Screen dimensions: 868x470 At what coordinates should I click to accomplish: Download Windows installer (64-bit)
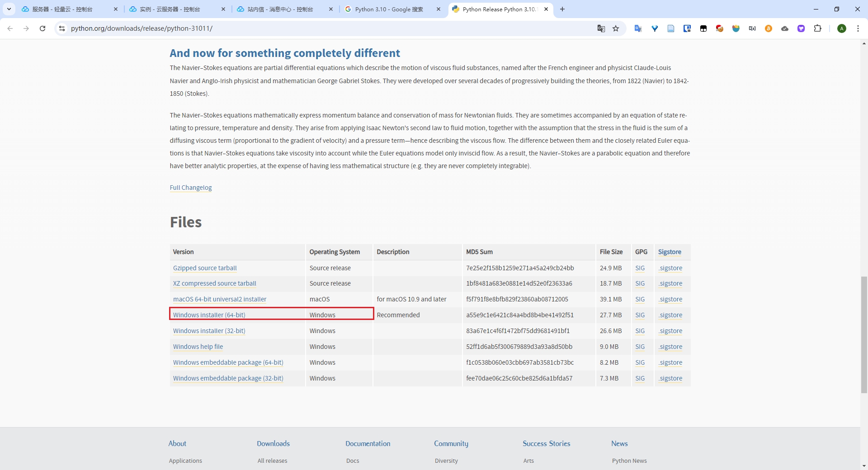[209, 315]
